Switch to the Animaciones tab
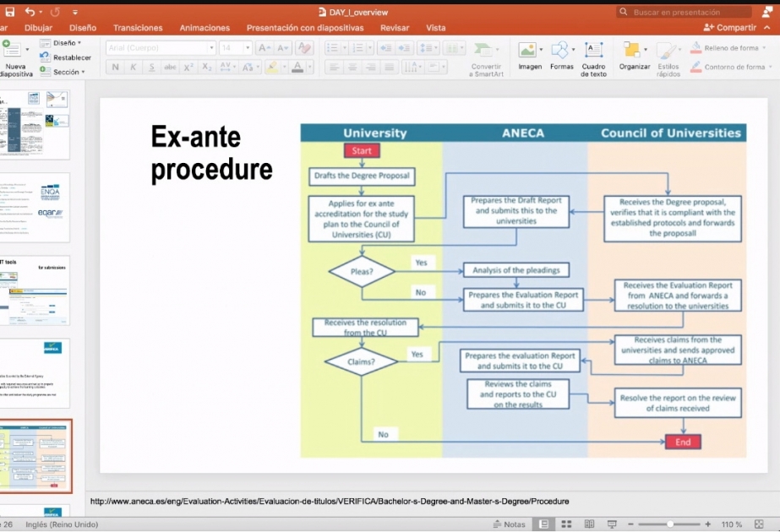Viewport: 780px width, 532px height. coord(205,28)
